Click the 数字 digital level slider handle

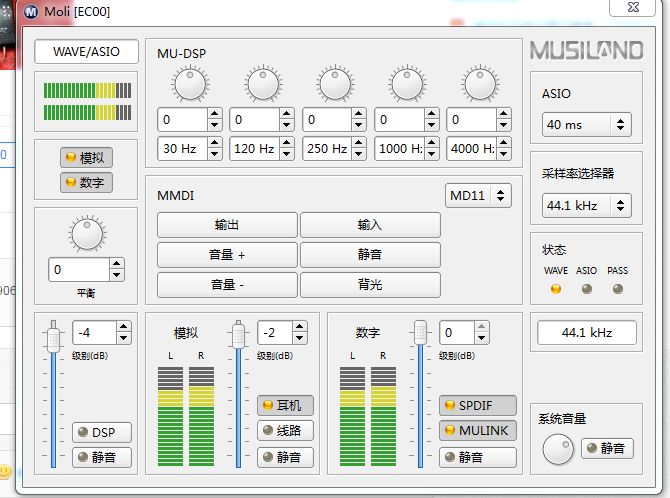tap(420, 333)
